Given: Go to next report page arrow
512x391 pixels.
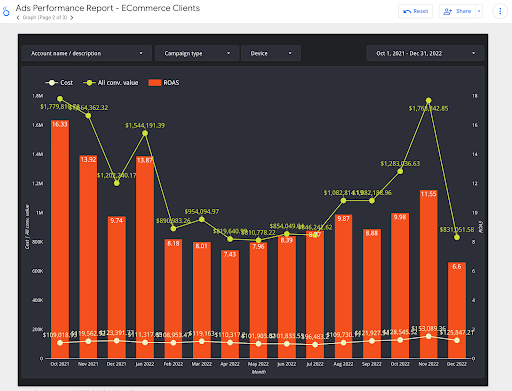Looking at the screenshot, I should [x=72, y=18].
